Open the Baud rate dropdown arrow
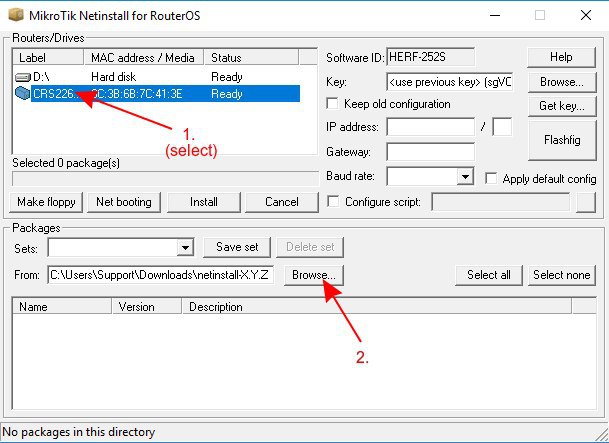Viewport: 609px width, 443px height. pyautogui.click(x=465, y=177)
